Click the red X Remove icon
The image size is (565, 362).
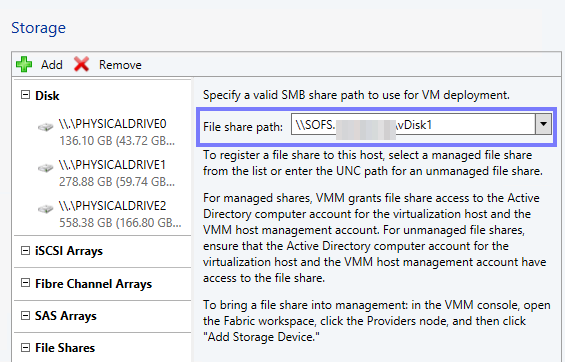(81, 64)
